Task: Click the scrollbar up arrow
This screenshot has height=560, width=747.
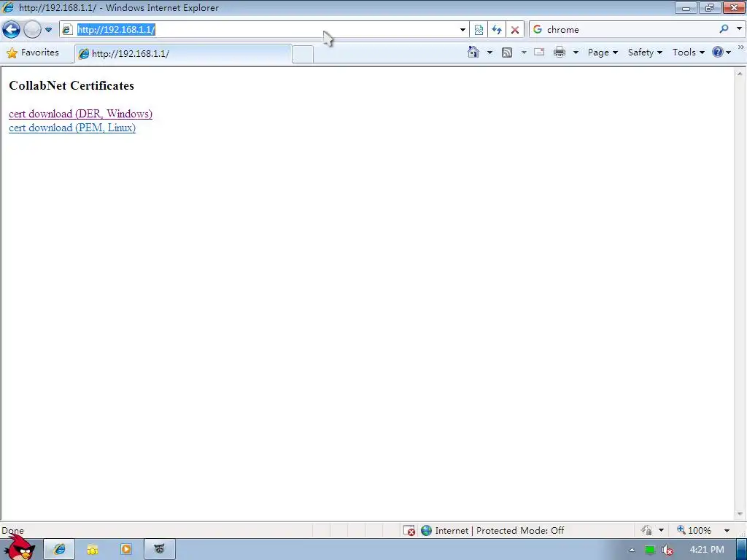Action: pos(740,74)
